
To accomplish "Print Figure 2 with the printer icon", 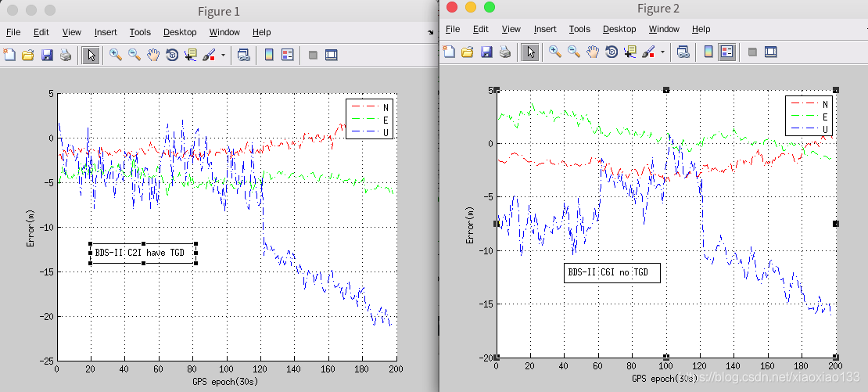I will pyautogui.click(x=505, y=52).
